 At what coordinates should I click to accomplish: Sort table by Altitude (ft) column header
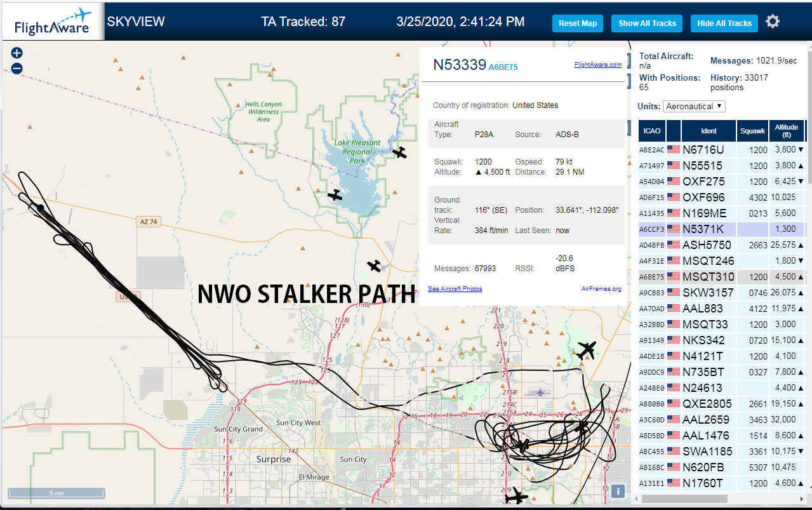[x=787, y=131]
